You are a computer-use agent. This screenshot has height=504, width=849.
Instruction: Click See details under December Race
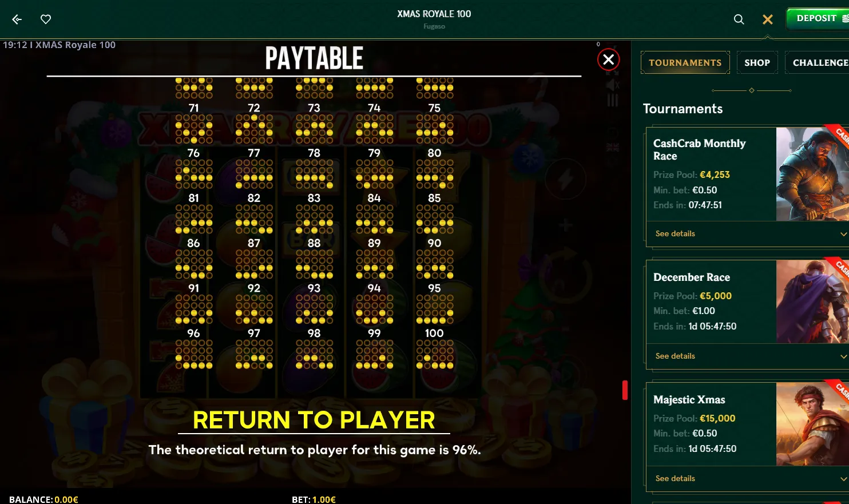pyautogui.click(x=675, y=356)
